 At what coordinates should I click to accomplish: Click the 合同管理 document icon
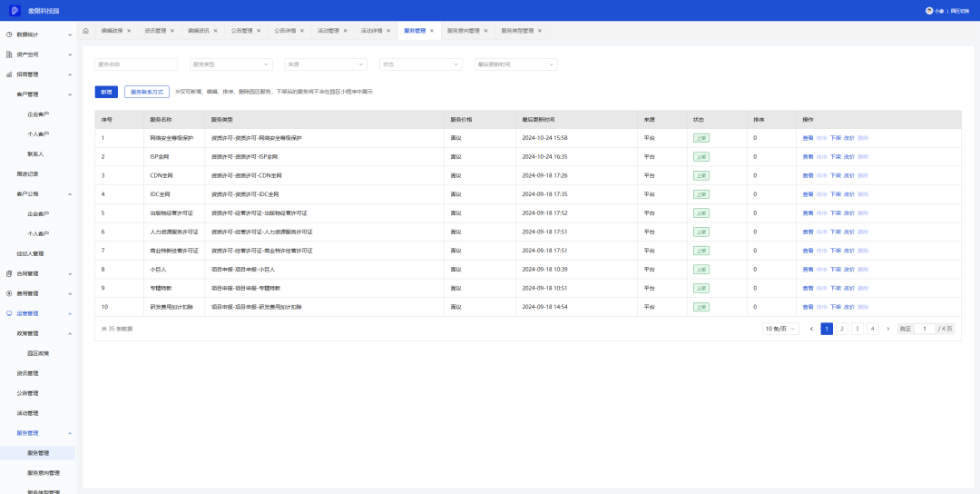click(9, 273)
